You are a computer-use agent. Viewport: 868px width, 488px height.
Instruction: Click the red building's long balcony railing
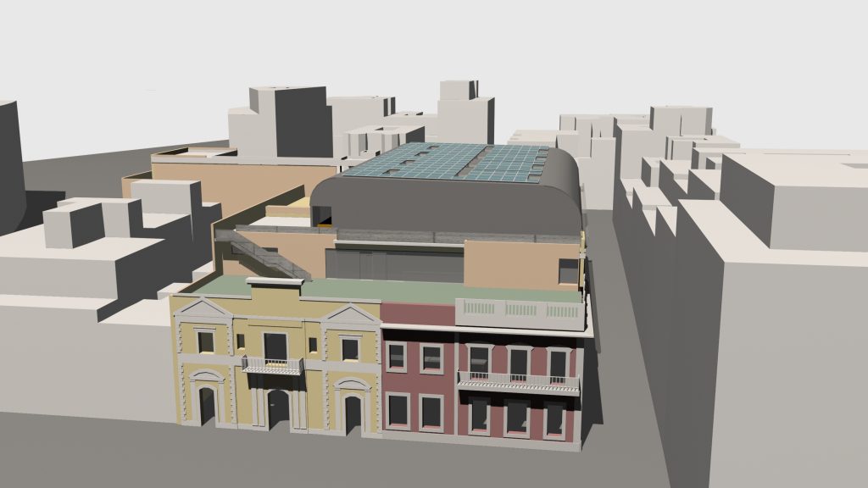point(518,383)
